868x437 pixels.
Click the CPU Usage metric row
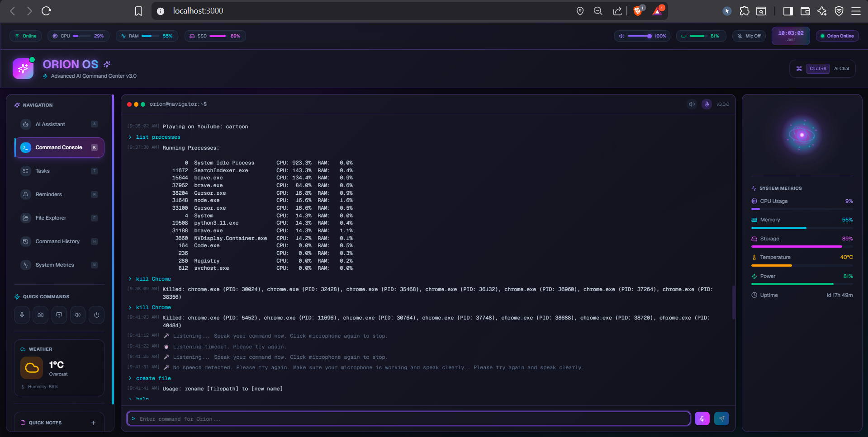click(802, 204)
